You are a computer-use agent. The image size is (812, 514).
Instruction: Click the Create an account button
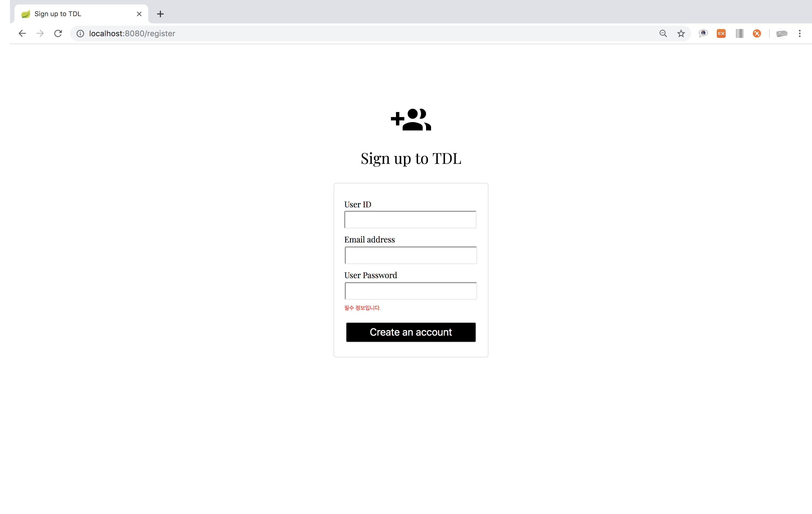pos(410,332)
